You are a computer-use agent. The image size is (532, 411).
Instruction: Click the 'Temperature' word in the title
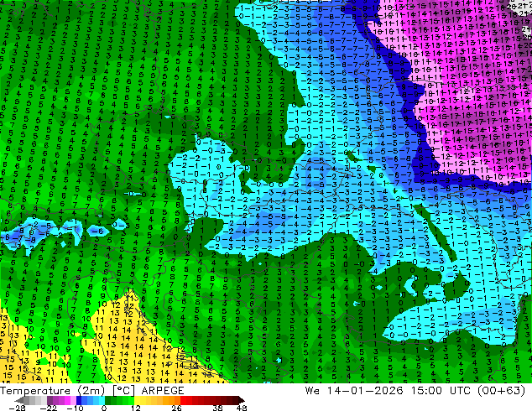click(x=35, y=391)
